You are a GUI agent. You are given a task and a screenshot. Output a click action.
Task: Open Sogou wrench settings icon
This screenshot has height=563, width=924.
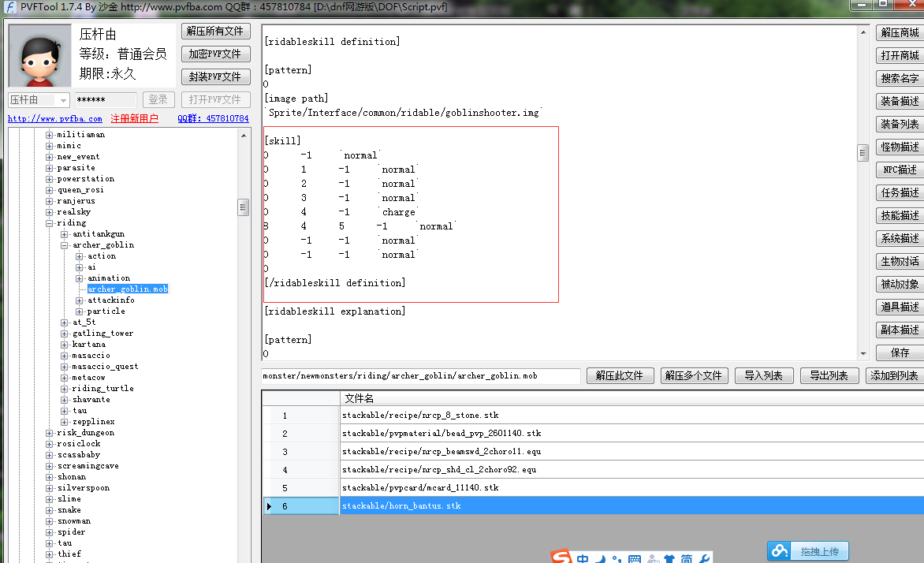point(705,559)
